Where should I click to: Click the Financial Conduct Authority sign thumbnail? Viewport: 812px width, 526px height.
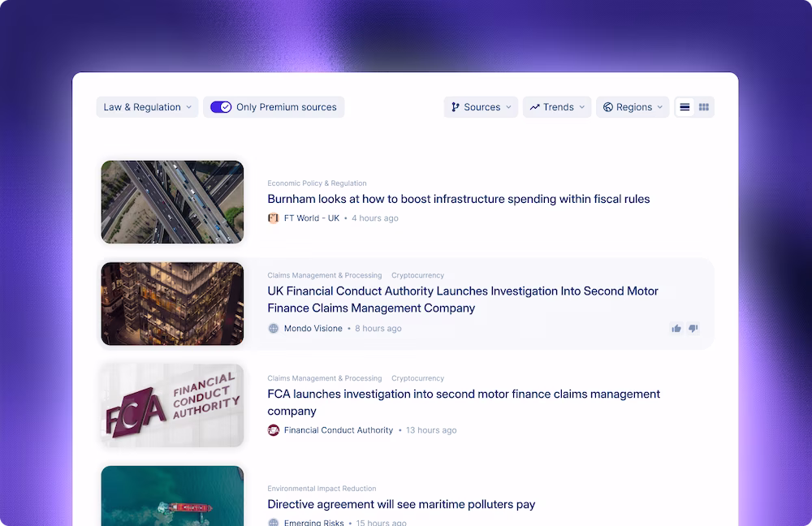coord(172,405)
